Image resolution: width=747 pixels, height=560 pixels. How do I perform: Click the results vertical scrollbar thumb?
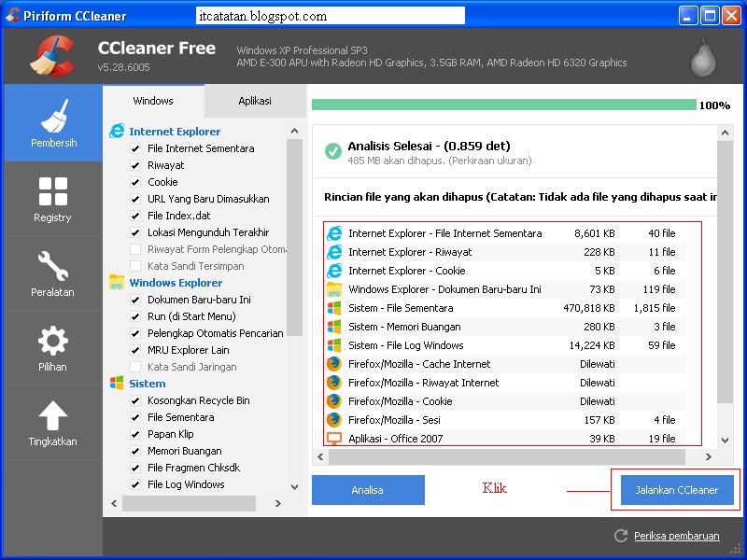726,272
